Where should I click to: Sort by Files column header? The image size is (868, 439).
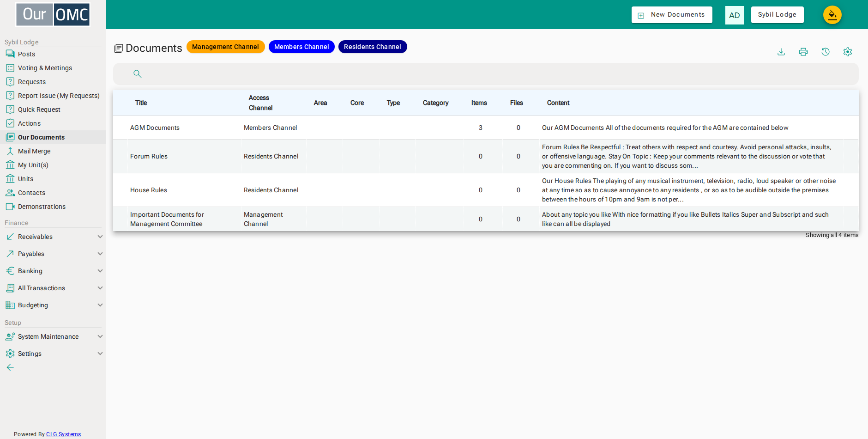517,103
